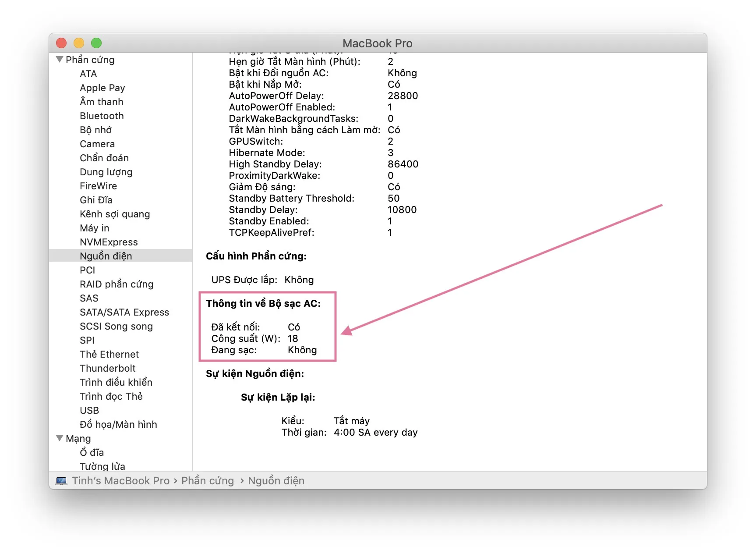
Task: Open SCSI Song song entry
Action: (117, 326)
